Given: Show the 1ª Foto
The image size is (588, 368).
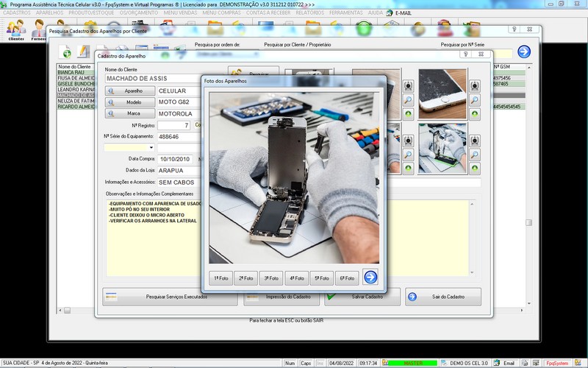Looking at the screenshot, I should (220, 278).
